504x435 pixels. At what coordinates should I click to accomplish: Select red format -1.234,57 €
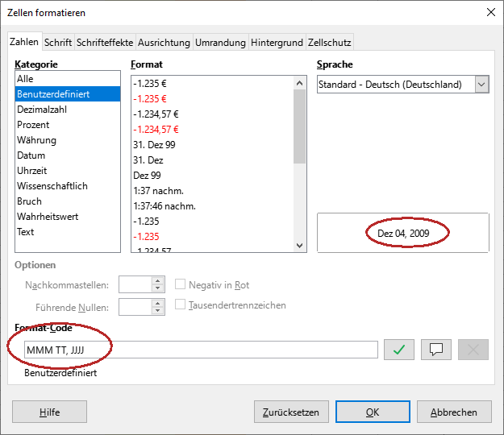point(212,130)
